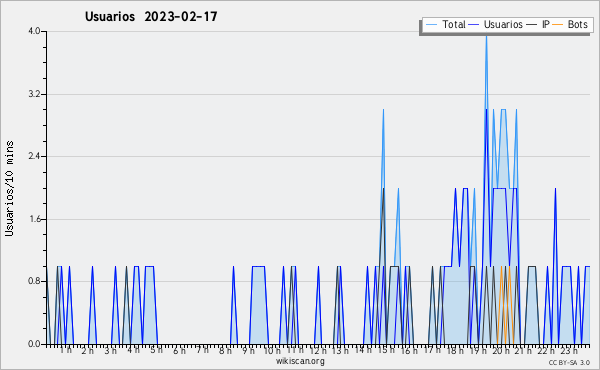This screenshot has height=370, width=600.
Task: Click the '19 h' x-axis label
Action: point(478,351)
